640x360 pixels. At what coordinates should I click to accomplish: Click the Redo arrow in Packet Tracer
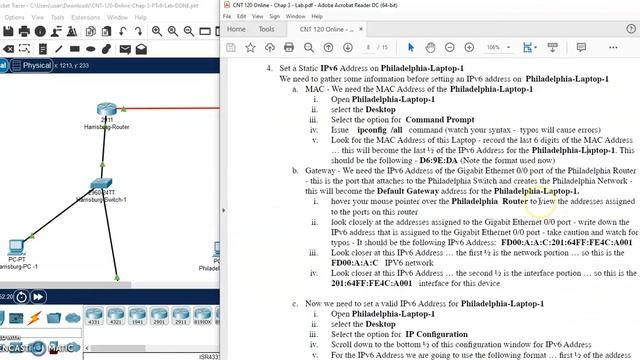coord(138,31)
